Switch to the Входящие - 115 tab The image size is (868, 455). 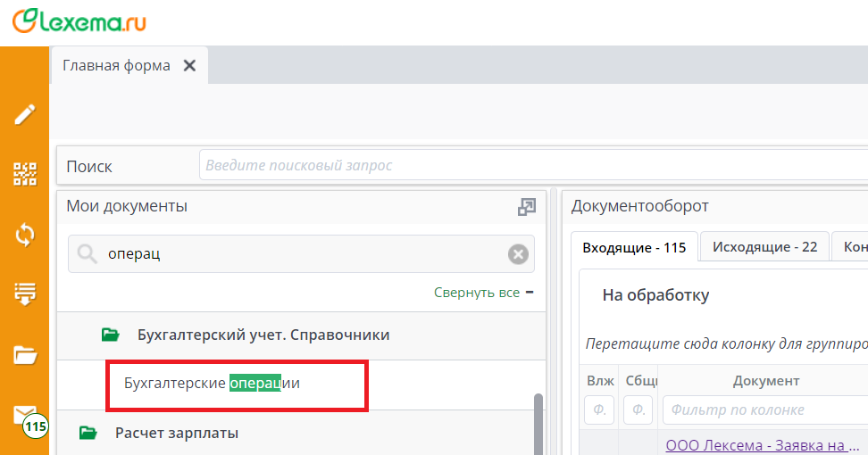pos(634,247)
